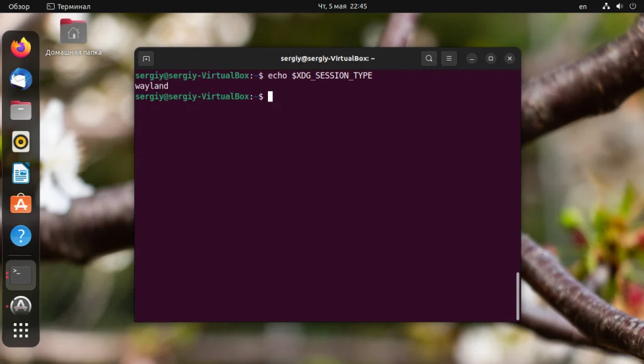Open Firefox from the dock
The width and height of the screenshot is (644, 364).
[21, 47]
